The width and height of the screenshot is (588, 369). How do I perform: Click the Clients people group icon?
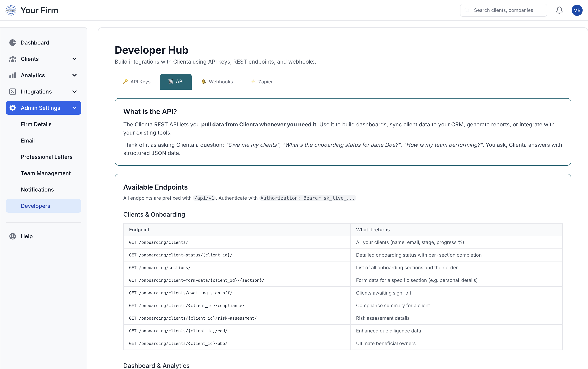click(13, 59)
